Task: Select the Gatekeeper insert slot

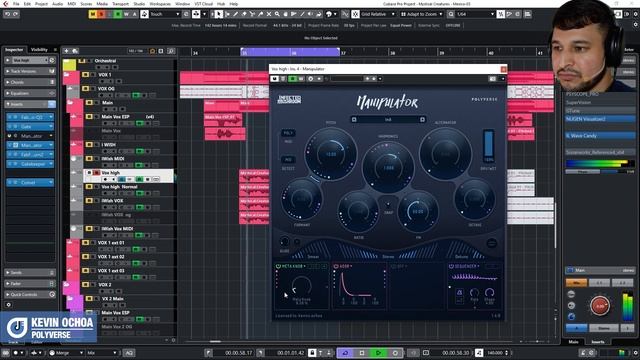Action: point(30,164)
